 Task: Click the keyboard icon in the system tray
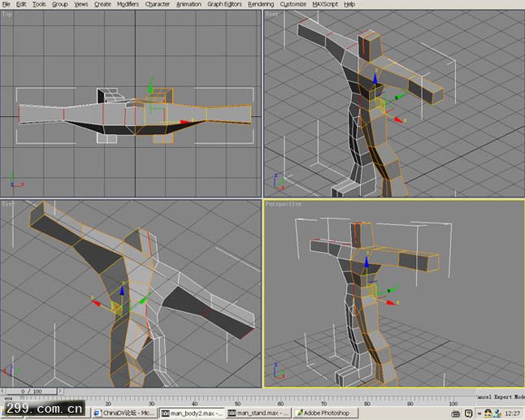[454, 414]
